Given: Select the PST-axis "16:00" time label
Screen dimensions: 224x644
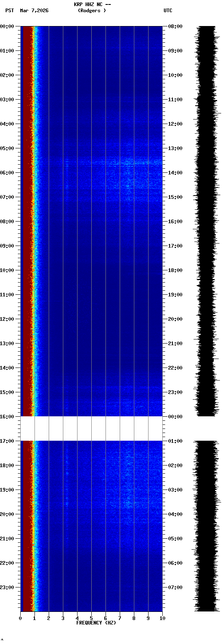Looking at the screenshot, I should pyautogui.click(x=7, y=417).
